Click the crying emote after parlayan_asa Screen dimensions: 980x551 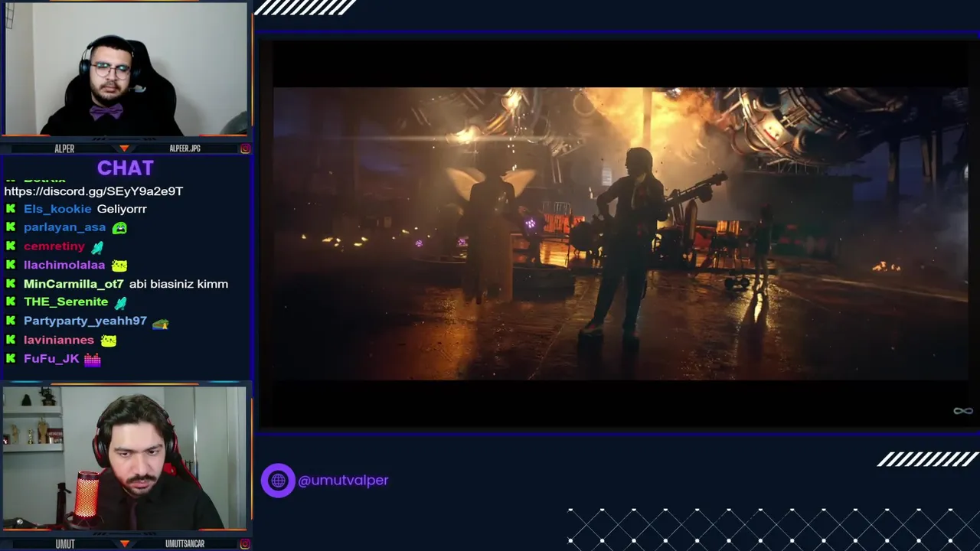coord(119,227)
